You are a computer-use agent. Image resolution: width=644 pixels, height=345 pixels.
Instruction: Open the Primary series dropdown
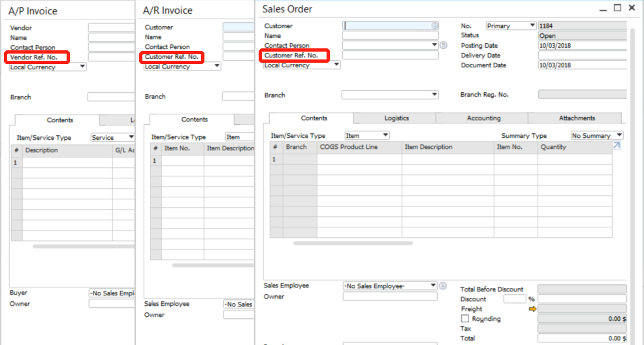coord(511,25)
